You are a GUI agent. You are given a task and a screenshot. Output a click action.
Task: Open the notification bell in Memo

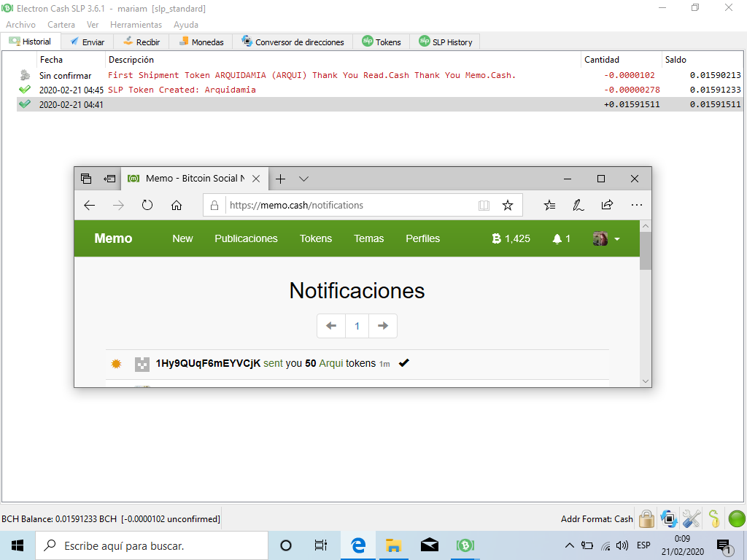pyautogui.click(x=561, y=238)
